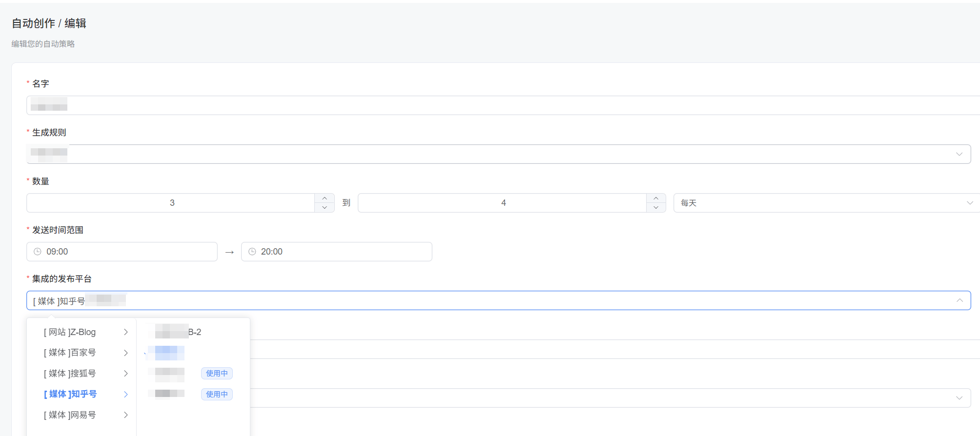Viewport: 980px width, 436px height.
Task: Increase the maximum quantity with up arrow
Action: [656, 198]
